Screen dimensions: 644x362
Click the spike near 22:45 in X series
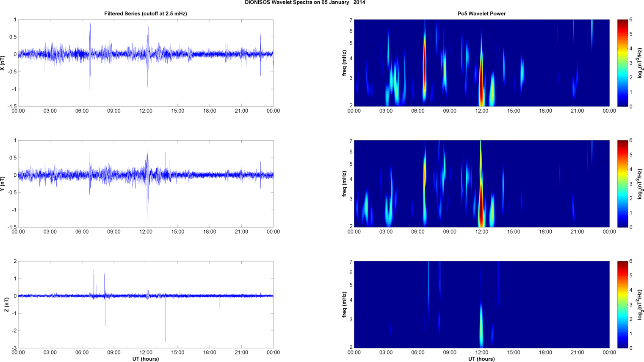point(260,54)
